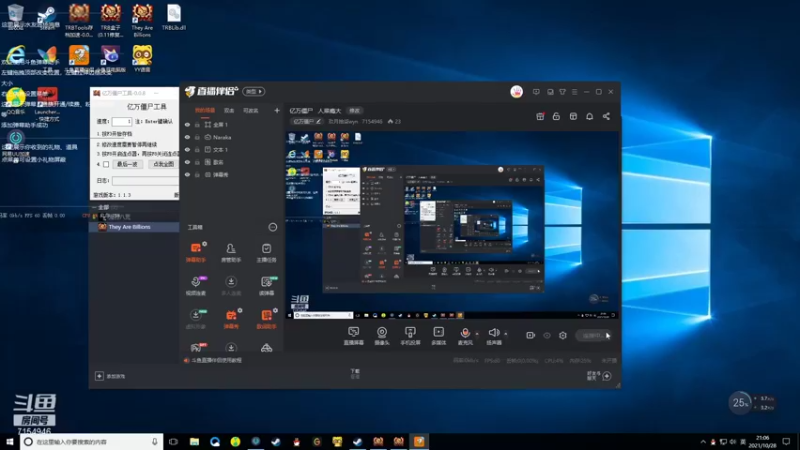The height and width of the screenshot is (450, 800).
Task: Add a new scene with plus icon
Action: point(277,110)
